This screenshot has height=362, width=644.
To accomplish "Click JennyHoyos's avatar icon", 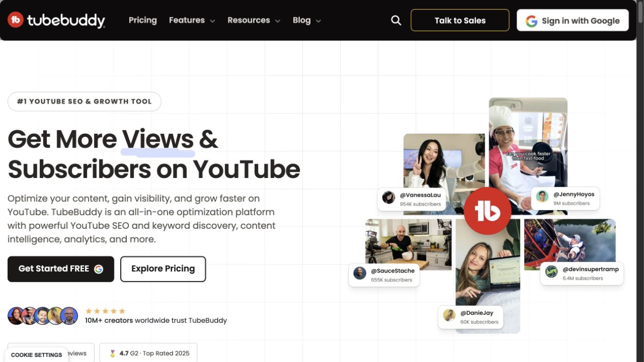I will [x=542, y=196].
